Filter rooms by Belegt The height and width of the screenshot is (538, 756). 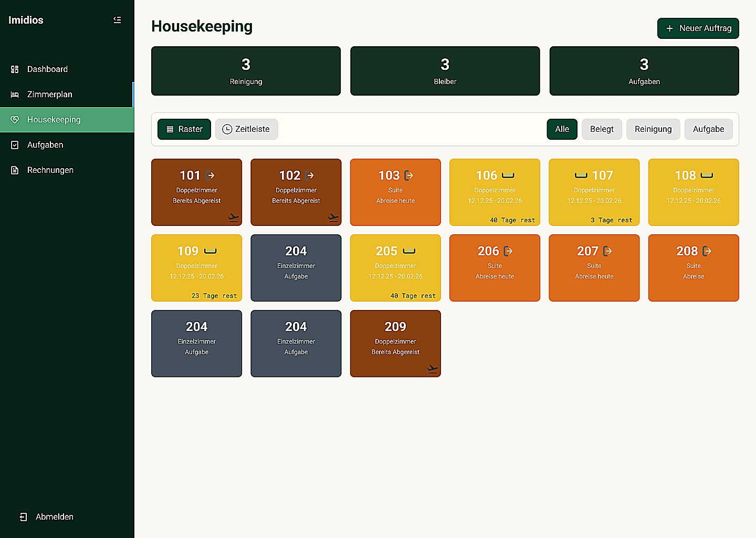coord(602,129)
